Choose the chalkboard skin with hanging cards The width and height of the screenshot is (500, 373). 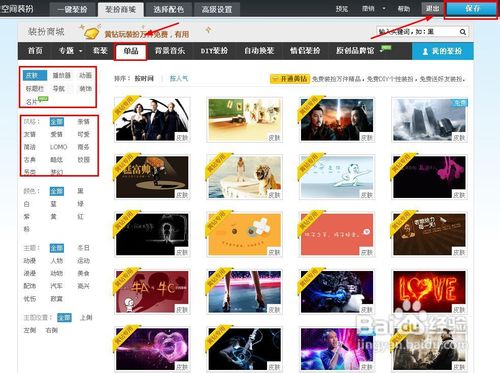coord(245,119)
